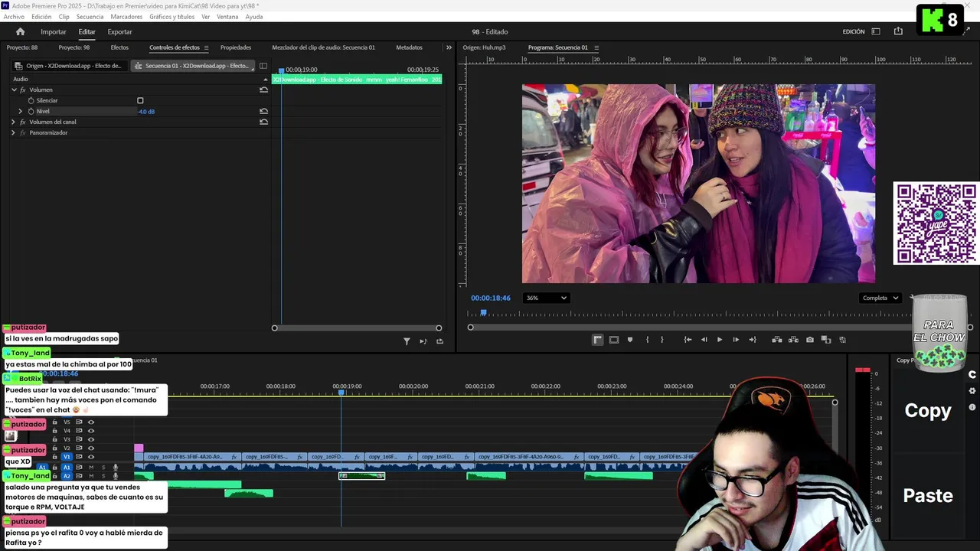Screen dimensions: 980x551
Task: Toggle Silenciar checkbox
Action: click(x=140, y=100)
